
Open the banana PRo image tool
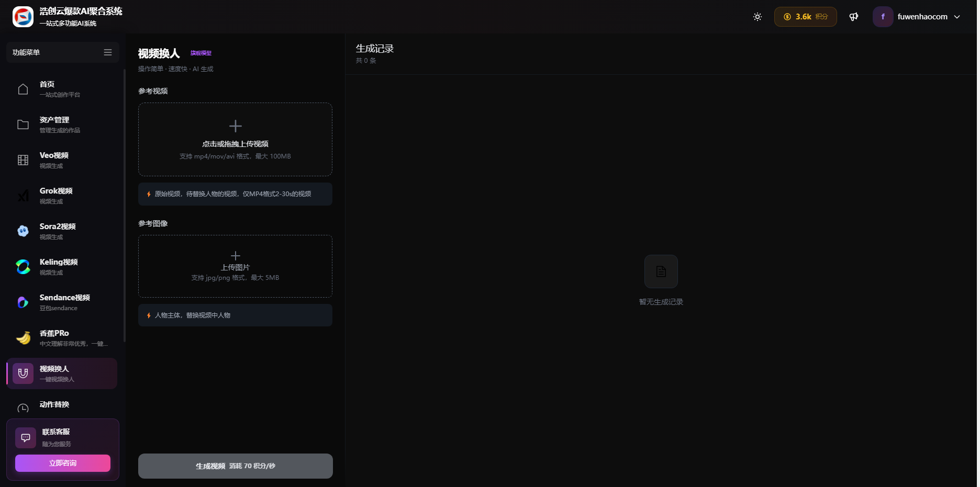(23, 338)
